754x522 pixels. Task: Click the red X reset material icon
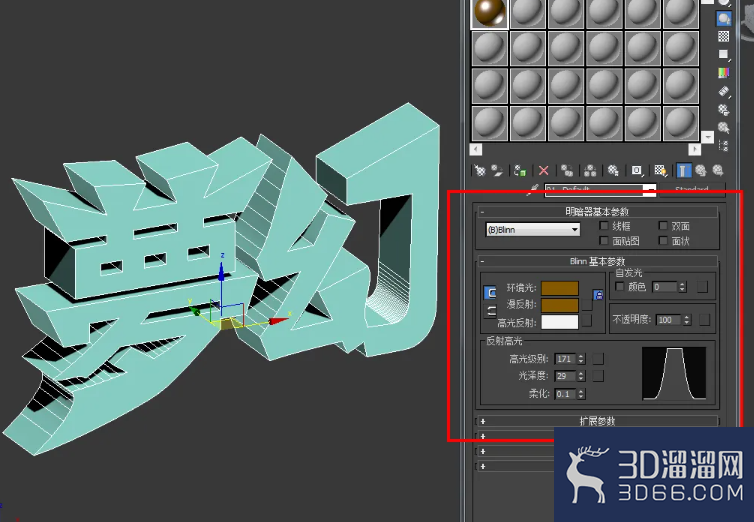coord(544,170)
